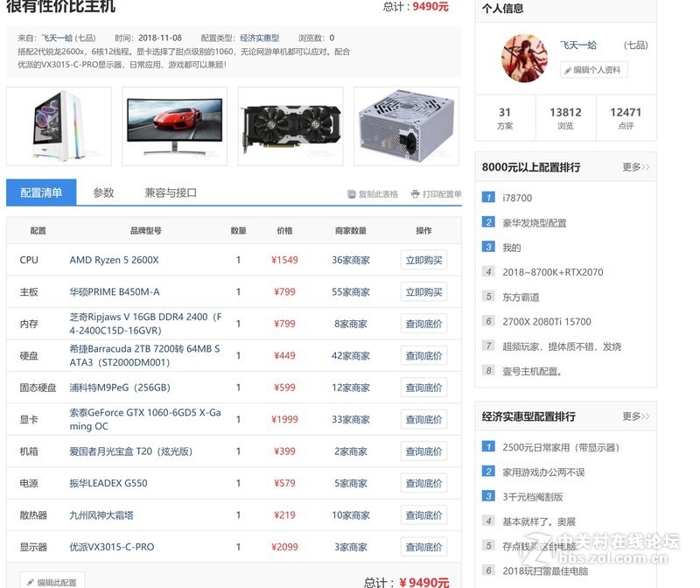Click the 复制此表格 link
700x588 pixels.
coord(374,194)
